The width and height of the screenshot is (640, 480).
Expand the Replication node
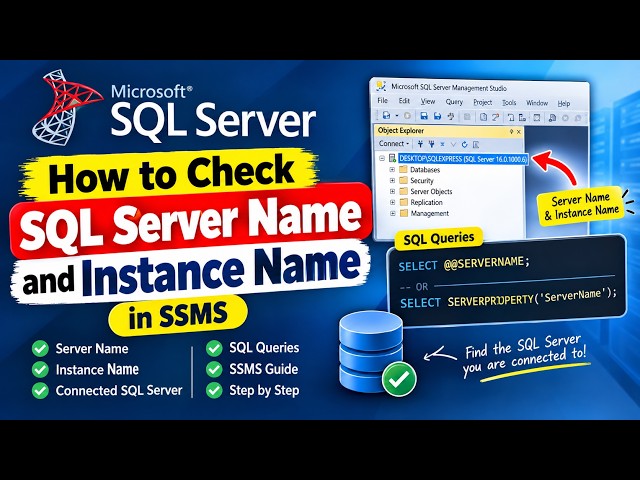[392, 202]
